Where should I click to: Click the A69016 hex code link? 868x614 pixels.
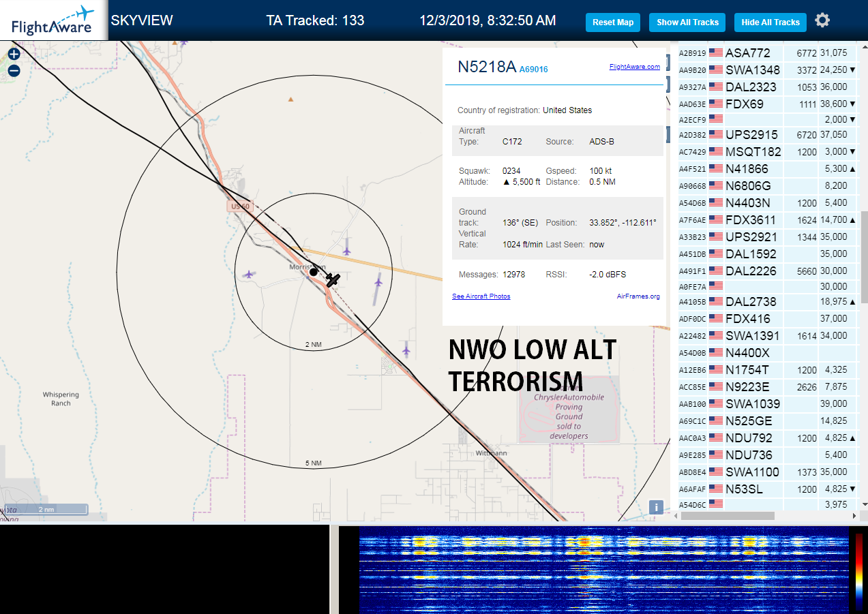click(x=533, y=70)
